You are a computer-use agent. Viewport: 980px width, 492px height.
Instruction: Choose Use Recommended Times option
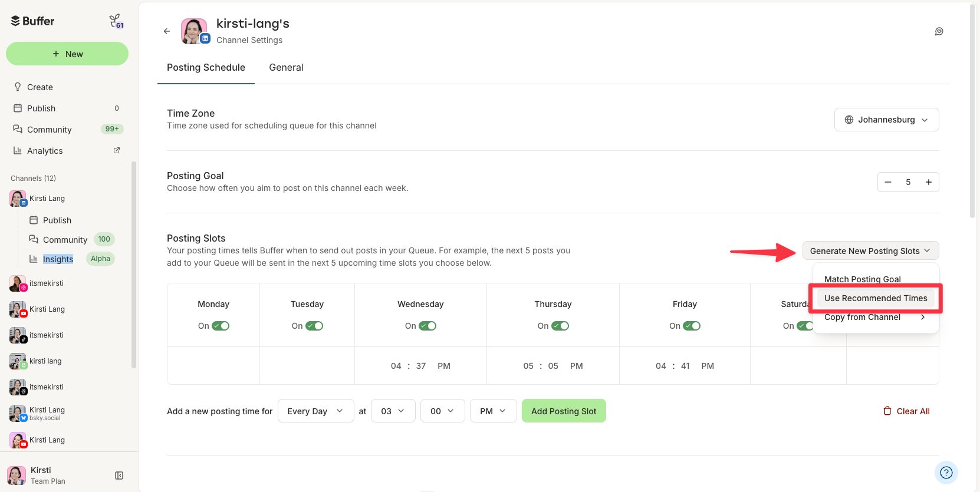pos(876,298)
